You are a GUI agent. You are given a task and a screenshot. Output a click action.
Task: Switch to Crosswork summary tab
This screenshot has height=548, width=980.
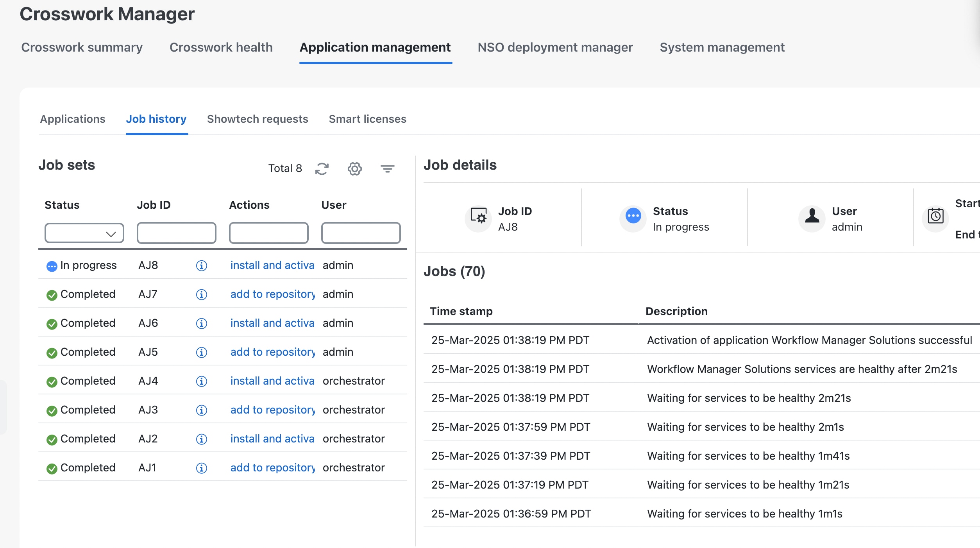pos(82,47)
